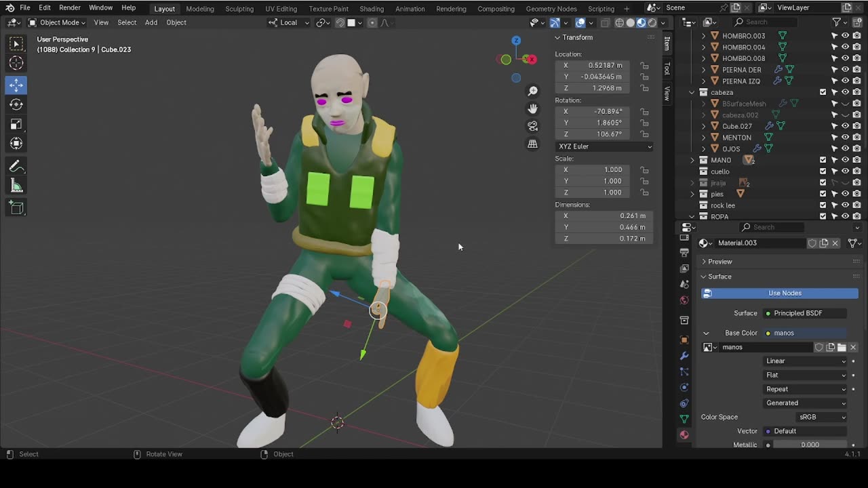Screen dimensions: 868x488
Task: Toggle proportional editing in header
Action: click(x=372, y=22)
